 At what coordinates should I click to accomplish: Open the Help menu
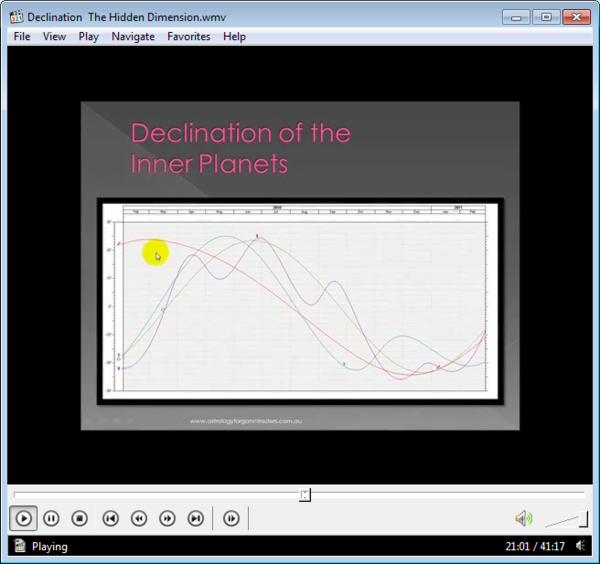234,36
